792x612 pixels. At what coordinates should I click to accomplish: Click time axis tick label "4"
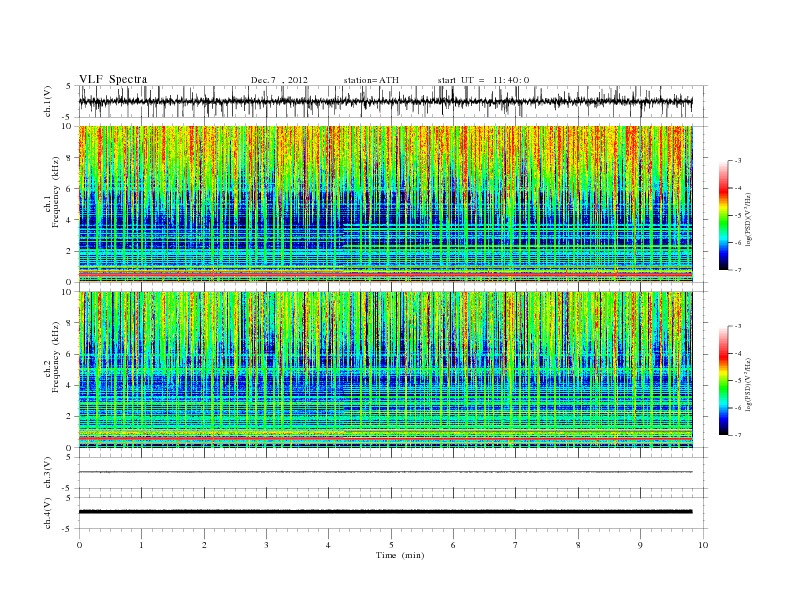click(328, 545)
